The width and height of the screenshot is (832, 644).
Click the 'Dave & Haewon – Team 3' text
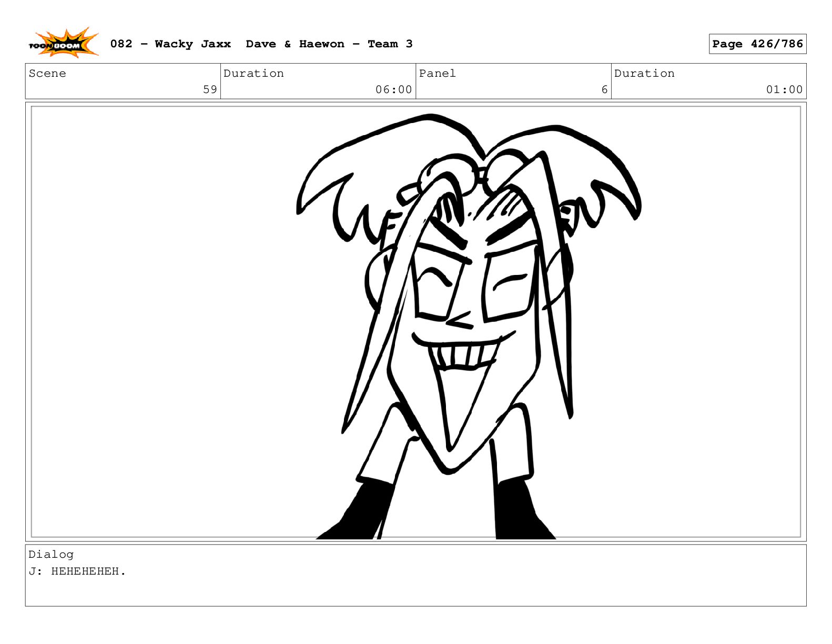click(329, 44)
